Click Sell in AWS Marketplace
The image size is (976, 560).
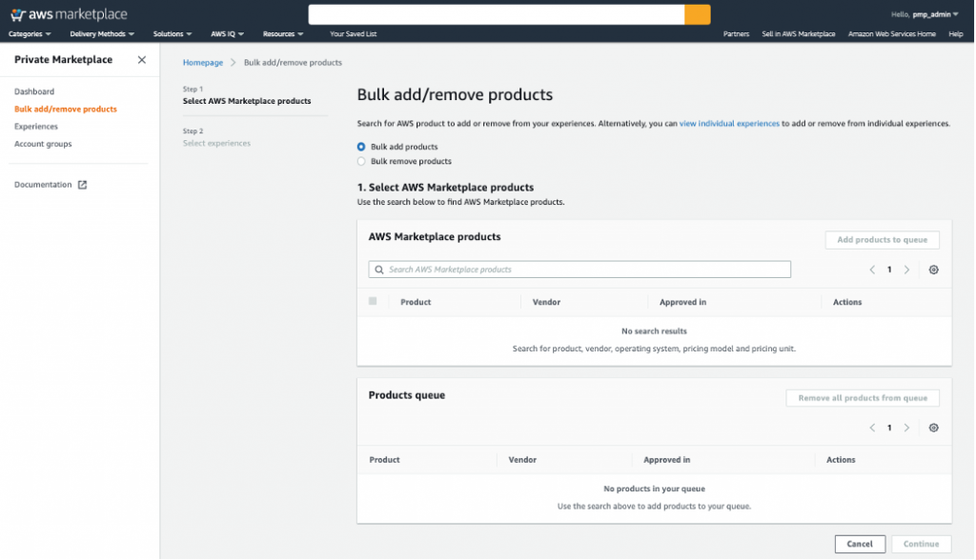point(798,33)
